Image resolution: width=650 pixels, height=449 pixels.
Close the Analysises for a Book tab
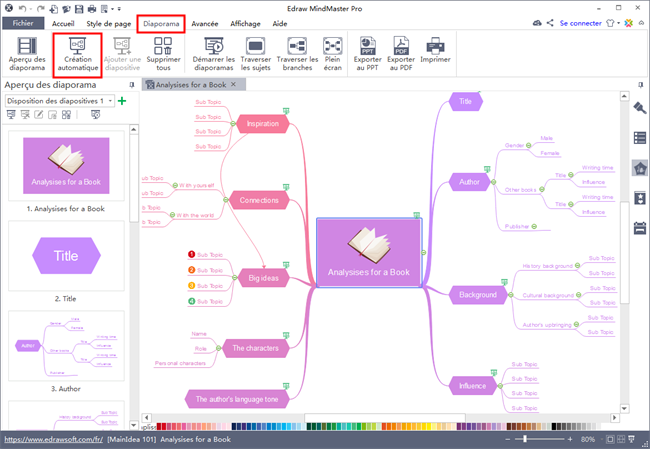[233, 84]
